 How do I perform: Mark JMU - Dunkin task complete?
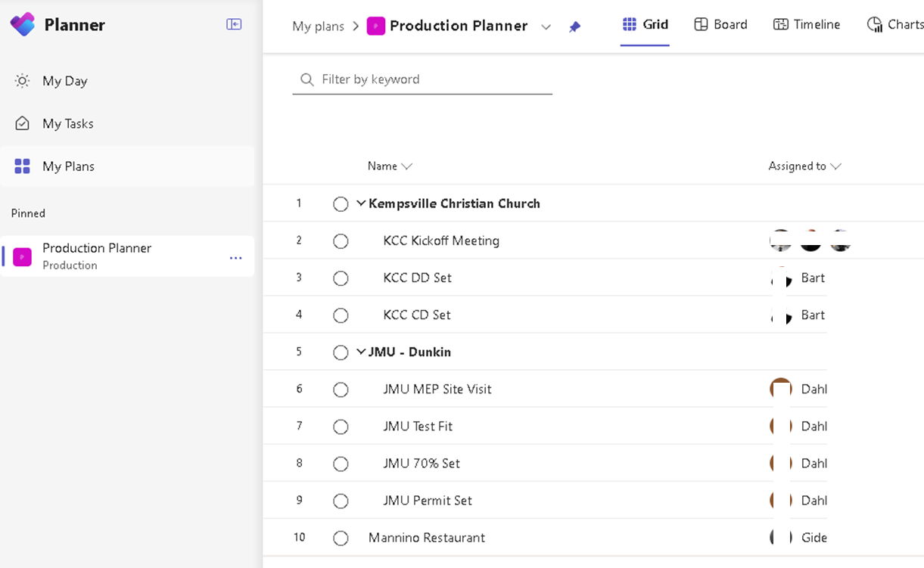(341, 352)
